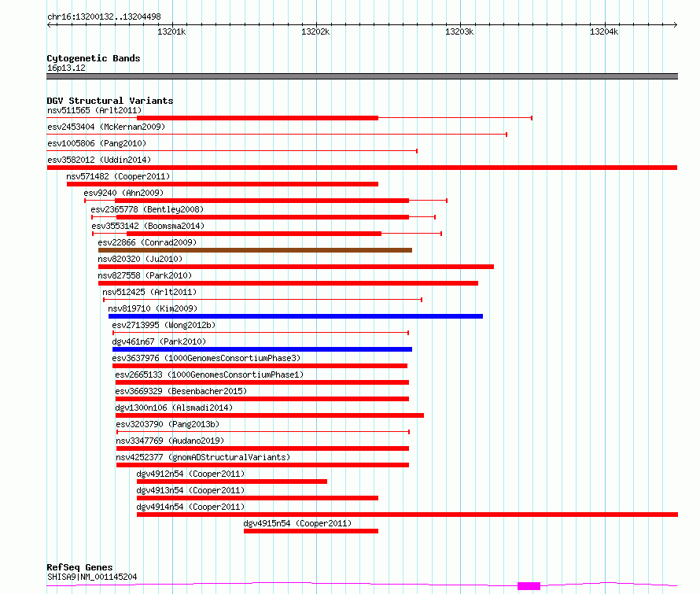Viewport: 700px width, 594px height.
Task: Select the 16p13.12 band label
Action: pos(66,68)
